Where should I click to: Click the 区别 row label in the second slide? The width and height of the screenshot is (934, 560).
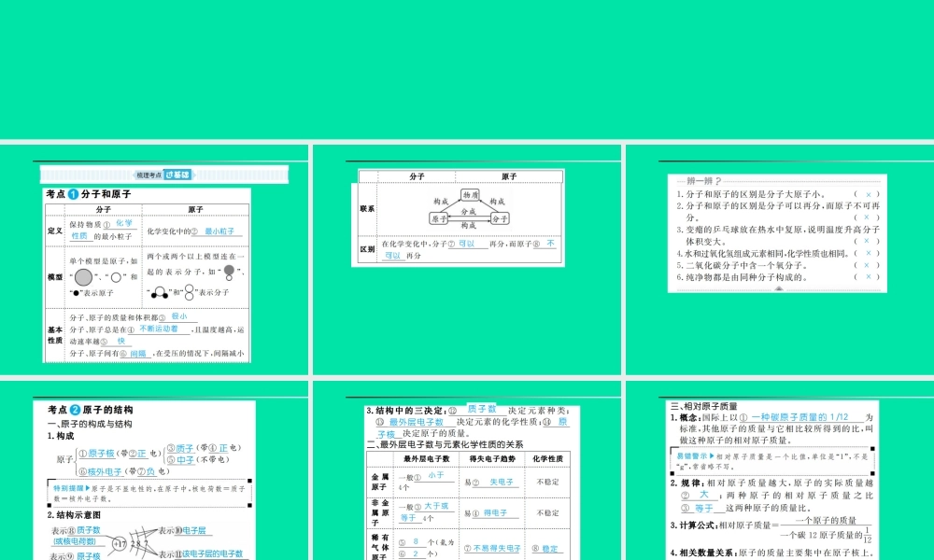(367, 249)
